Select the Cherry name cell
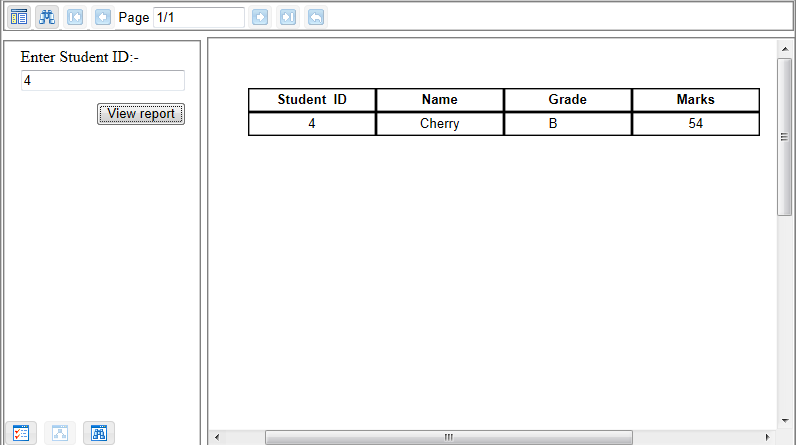This screenshot has height=445, width=796. 440,123
